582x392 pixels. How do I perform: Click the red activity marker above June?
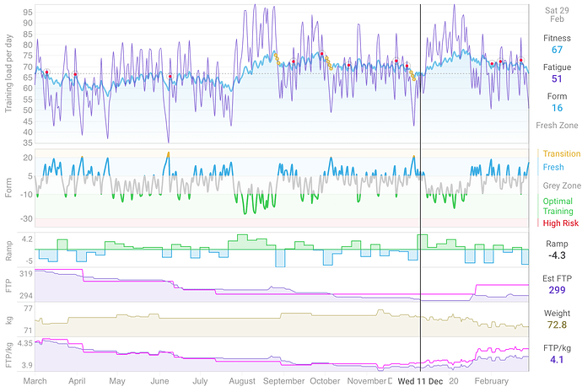(170, 77)
